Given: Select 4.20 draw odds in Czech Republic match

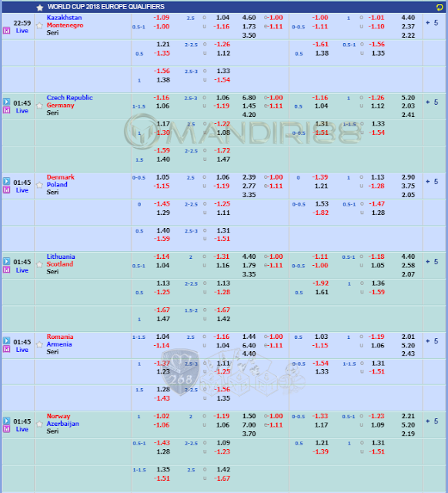Looking at the screenshot, I should coord(249,115).
